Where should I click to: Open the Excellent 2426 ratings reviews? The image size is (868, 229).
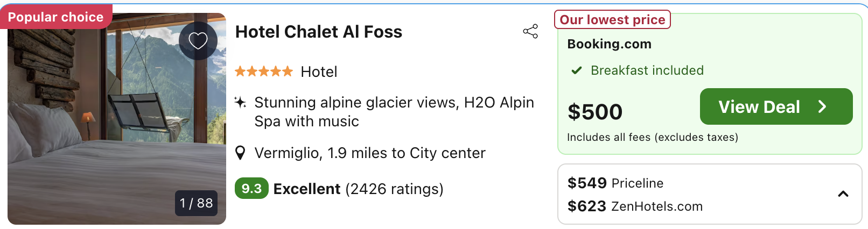point(358,189)
